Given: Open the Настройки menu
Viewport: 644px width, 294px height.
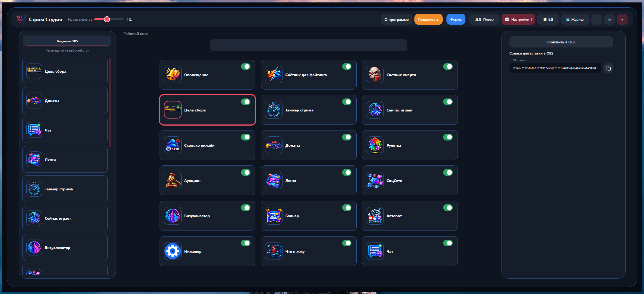Looking at the screenshot, I should point(518,19).
